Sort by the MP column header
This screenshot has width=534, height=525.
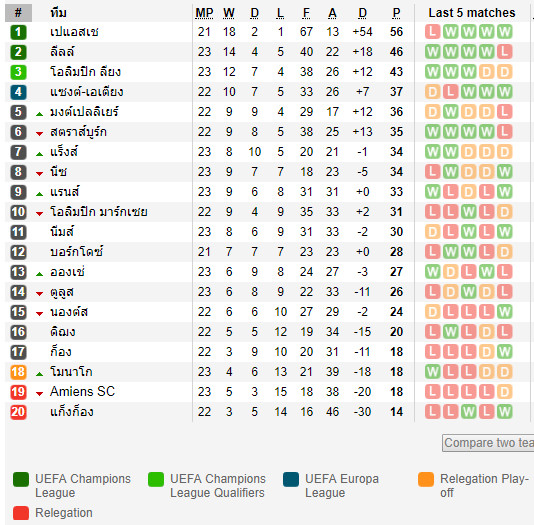point(204,13)
